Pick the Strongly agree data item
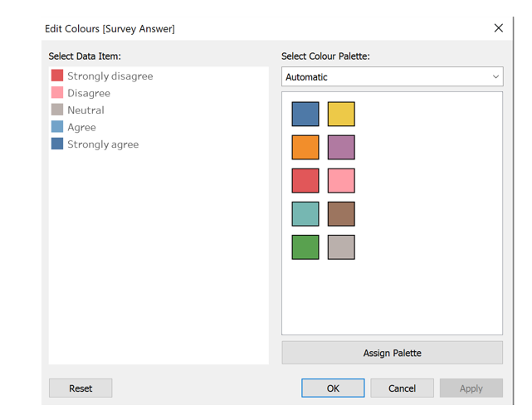The height and width of the screenshot is (420, 532). coord(103,144)
